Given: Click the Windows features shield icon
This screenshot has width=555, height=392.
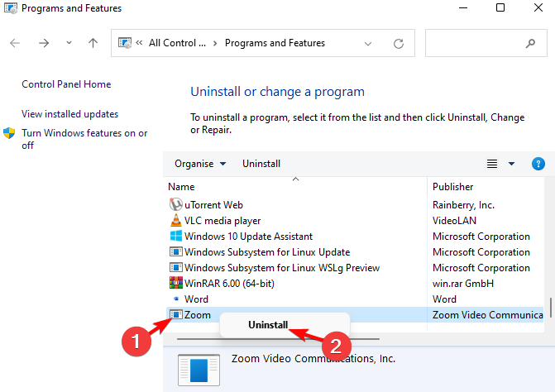Looking at the screenshot, I should point(9,133).
